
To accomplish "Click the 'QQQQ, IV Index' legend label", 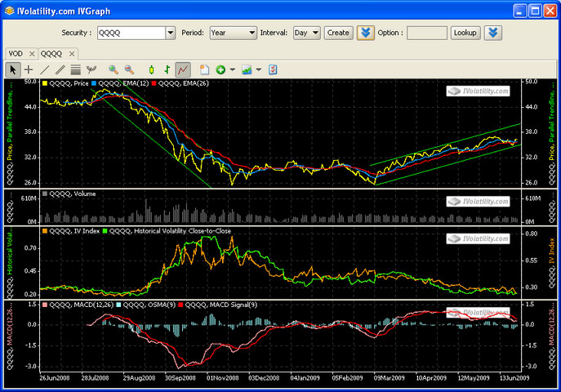I will point(74,231).
